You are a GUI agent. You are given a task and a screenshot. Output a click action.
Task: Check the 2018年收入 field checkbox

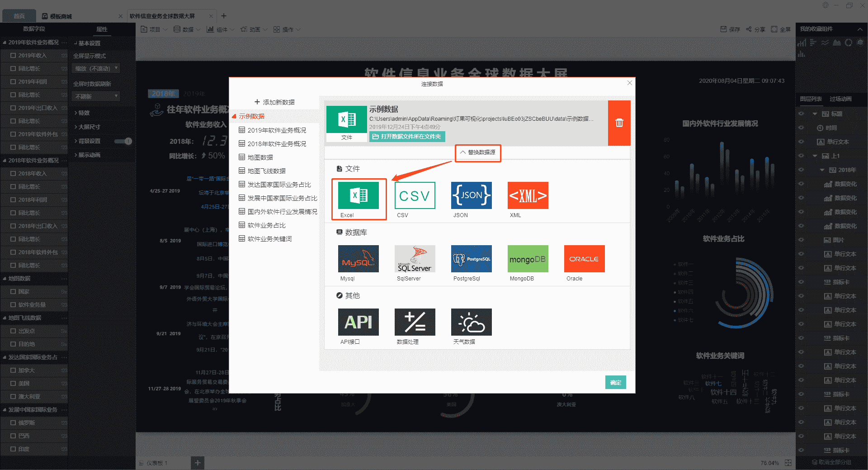tap(13, 174)
